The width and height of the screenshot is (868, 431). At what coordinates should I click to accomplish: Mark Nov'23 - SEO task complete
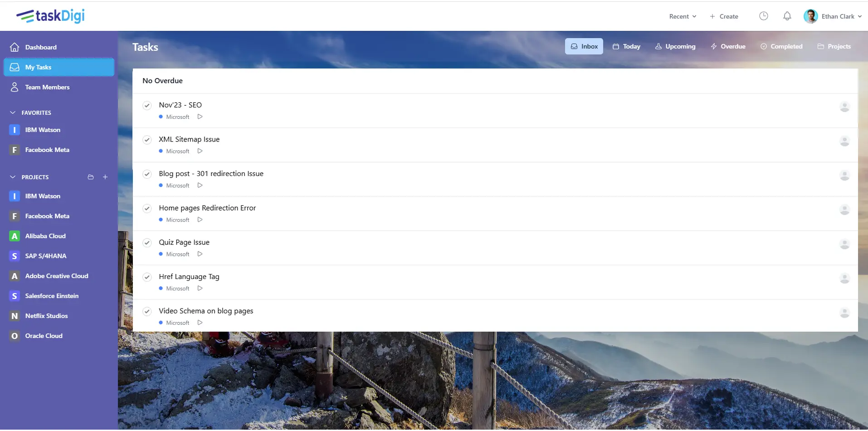(x=147, y=105)
